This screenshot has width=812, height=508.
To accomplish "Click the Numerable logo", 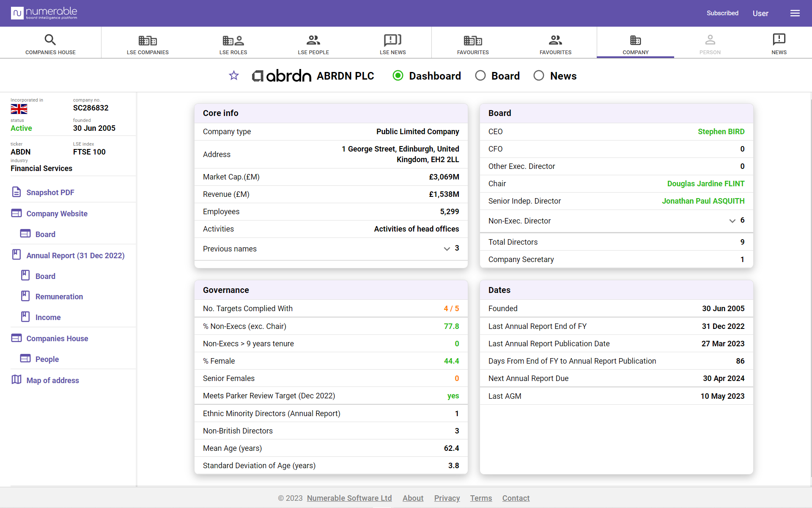I will (x=44, y=13).
